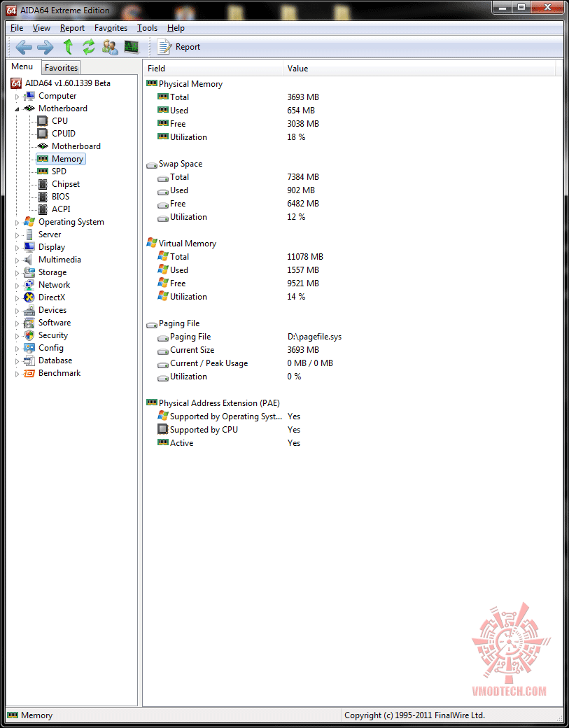The image size is (569, 728).
Task: Switch to the Favorites tab
Action: 62,68
